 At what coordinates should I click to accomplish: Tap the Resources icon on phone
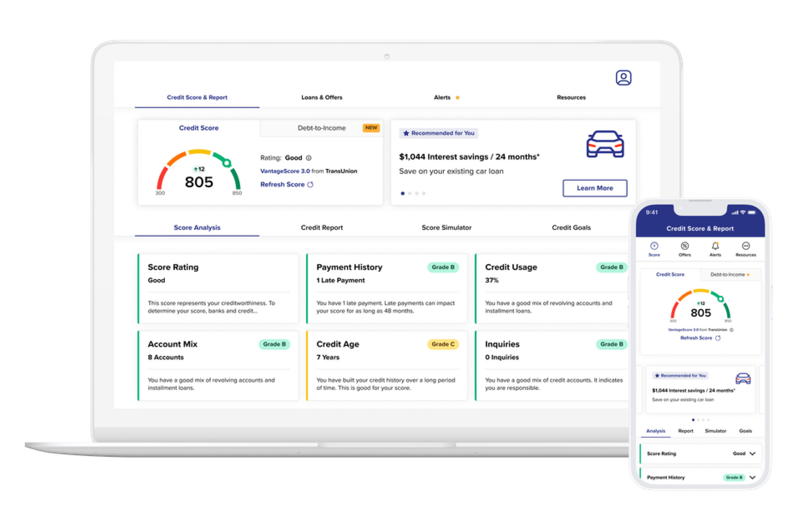click(746, 246)
